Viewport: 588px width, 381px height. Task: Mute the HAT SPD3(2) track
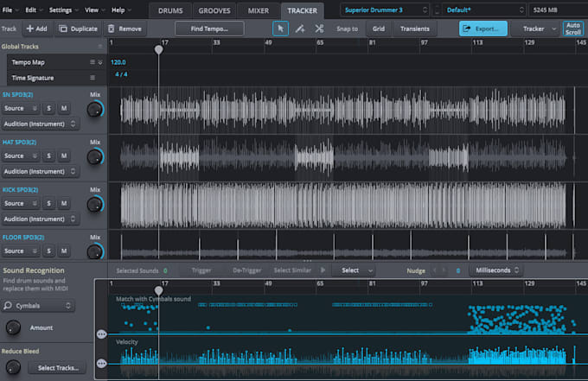64,156
